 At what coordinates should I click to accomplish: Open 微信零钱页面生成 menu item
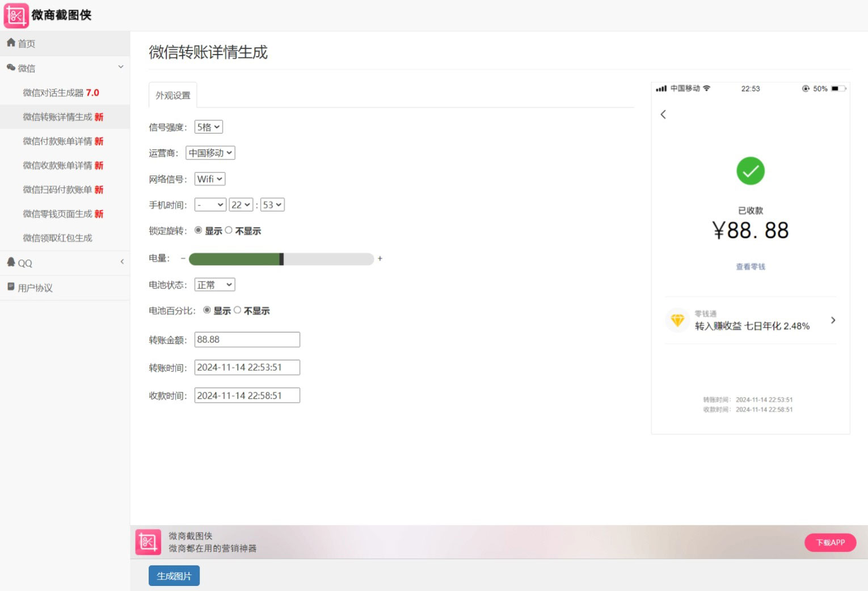tap(65, 214)
